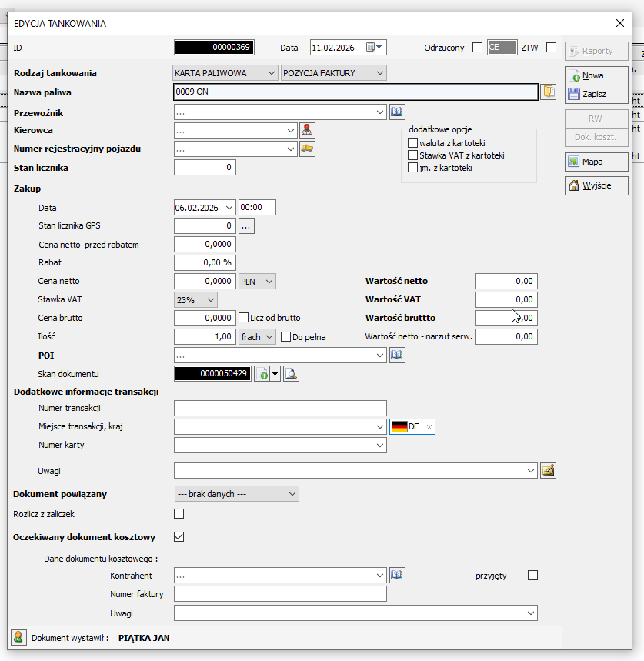The image size is (644, 661).
Task: Click the magnifier preview icon for Skan dokumentu
Action: tap(291, 374)
